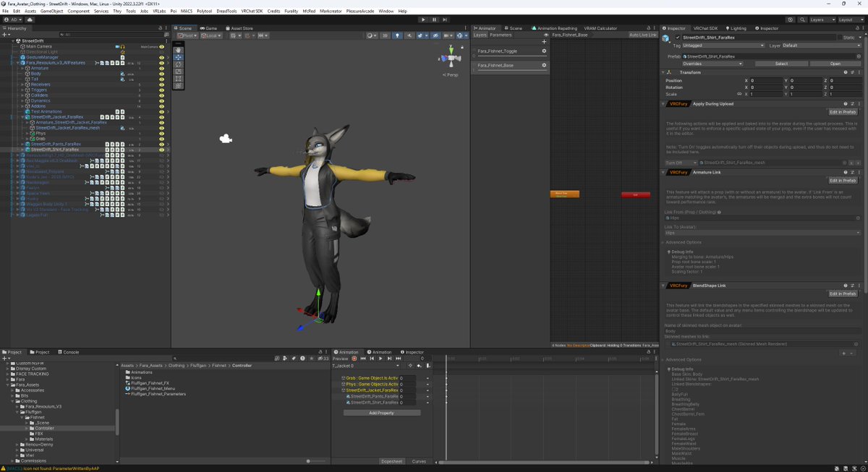868x472 pixels.
Task: Switch to the Asset Store tab
Action: point(239,28)
